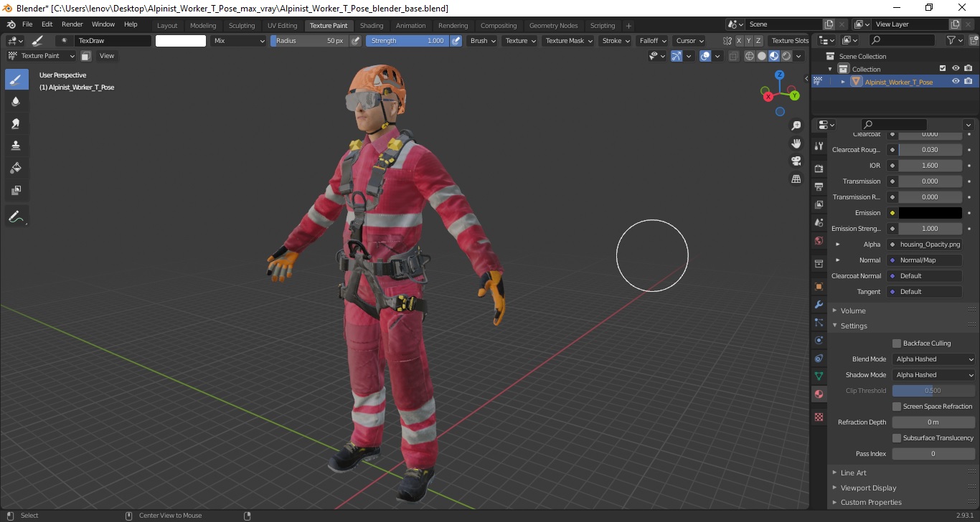Open View Layer properties tab icon
The width and height of the screenshot is (980, 522).
click(819, 204)
